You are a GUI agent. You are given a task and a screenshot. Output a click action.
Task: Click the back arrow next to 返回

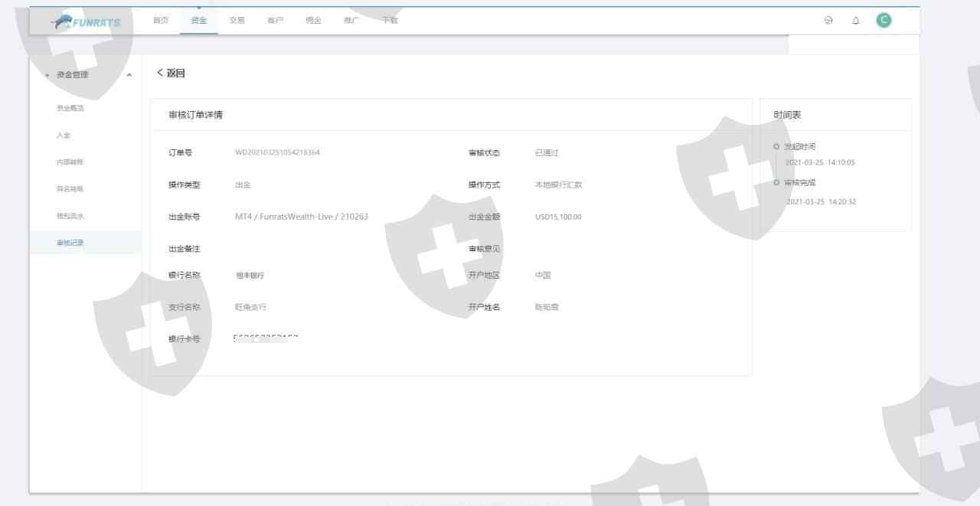pos(160,73)
